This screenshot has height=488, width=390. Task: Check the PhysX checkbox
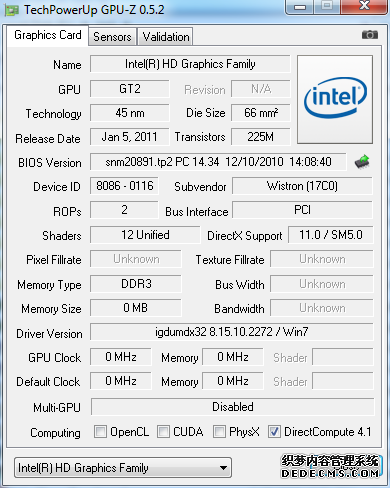coord(219,432)
